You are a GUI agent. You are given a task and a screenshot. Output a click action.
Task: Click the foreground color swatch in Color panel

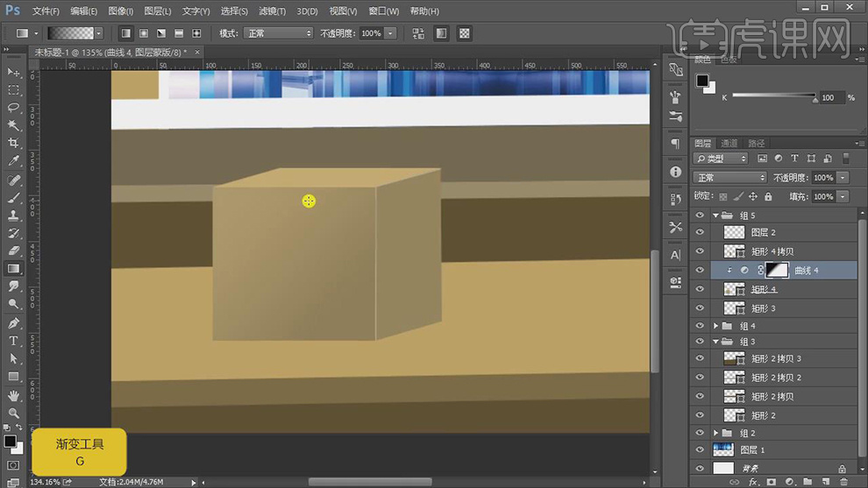(701, 81)
